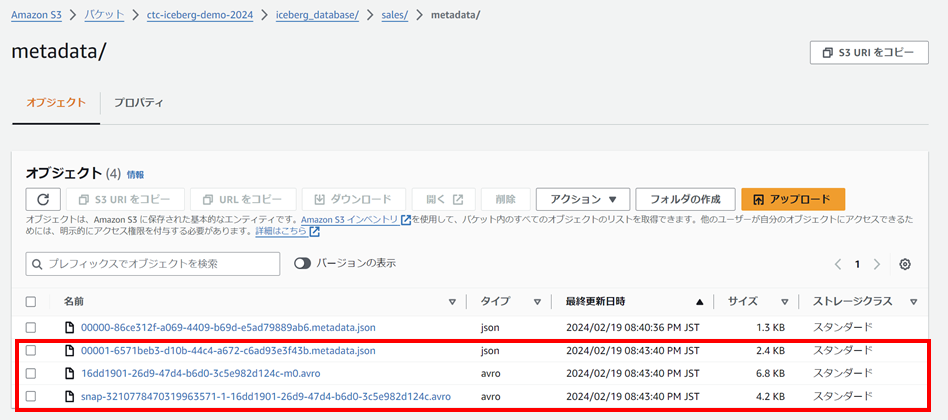Viewport: 948px width, 420px height.
Task: Focus the プレフィックスでオブジェクトを検索 field
Action: (x=153, y=264)
